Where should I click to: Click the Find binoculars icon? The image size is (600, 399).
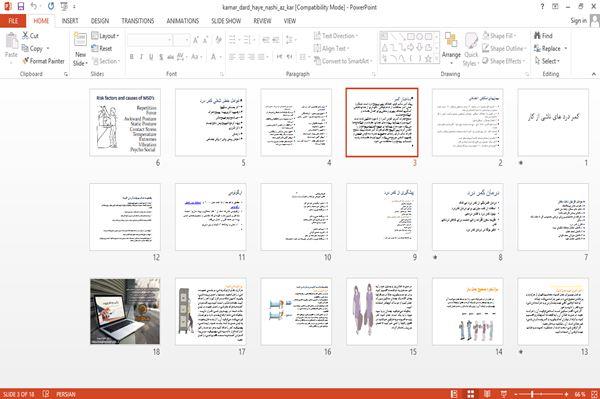537,36
